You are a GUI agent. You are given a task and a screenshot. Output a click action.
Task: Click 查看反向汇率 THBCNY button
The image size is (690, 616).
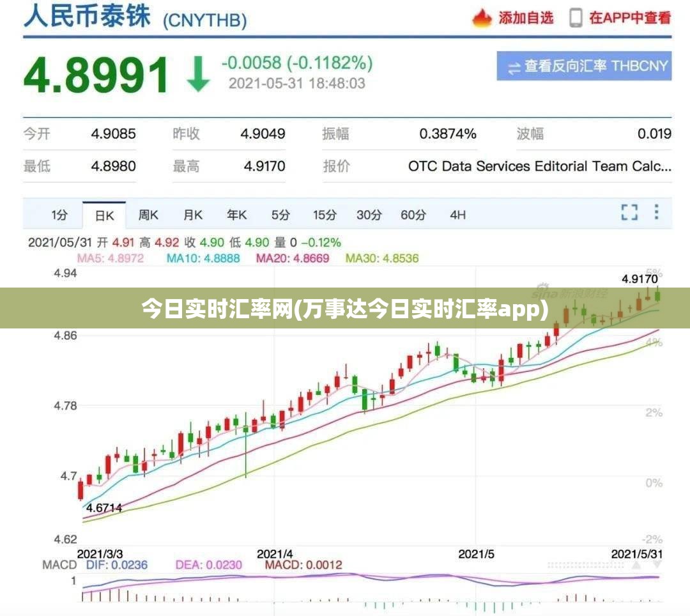click(x=584, y=66)
